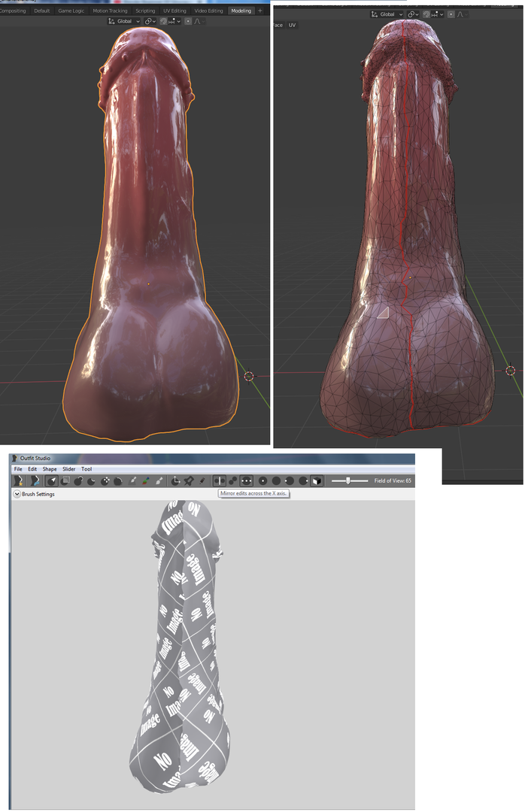Select the Smooth brush in Outfit Studio
Image resolution: width=525 pixels, height=812 pixels.
[x=117, y=481]
